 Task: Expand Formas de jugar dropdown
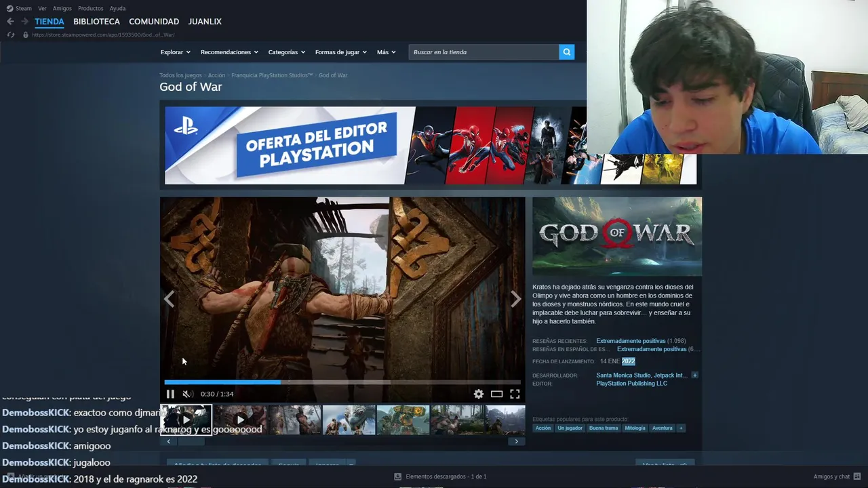tap(340, 52)
